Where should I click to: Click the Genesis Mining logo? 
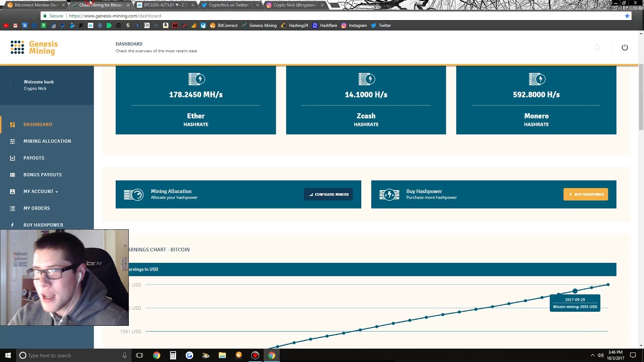(x=34, y=47)
